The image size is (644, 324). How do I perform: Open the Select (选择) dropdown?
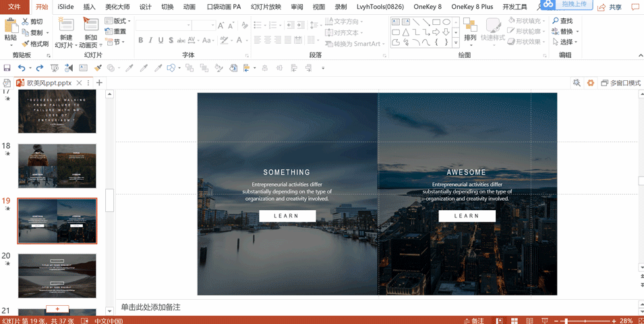[x=564, y=42]
